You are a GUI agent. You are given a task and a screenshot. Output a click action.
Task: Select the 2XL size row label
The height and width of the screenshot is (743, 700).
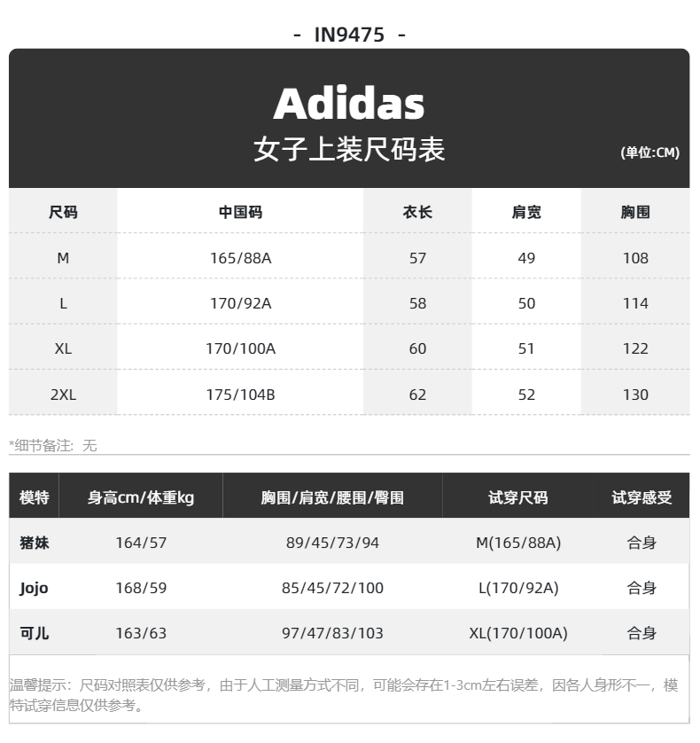point(63,395)
